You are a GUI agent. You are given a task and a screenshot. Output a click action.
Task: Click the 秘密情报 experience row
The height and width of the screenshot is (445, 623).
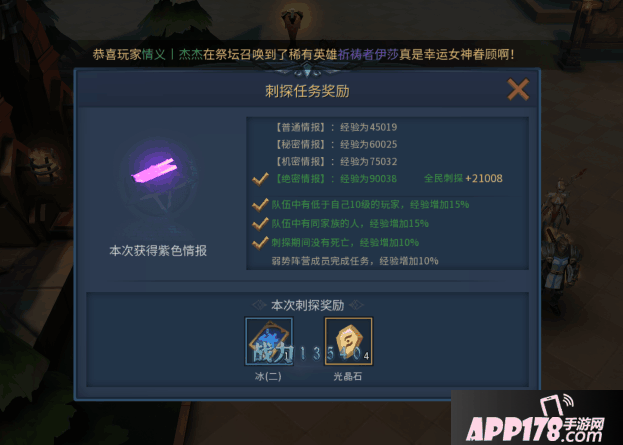337,144
